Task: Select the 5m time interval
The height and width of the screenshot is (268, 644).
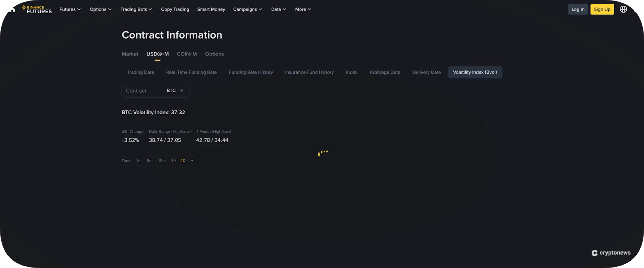Action: coord(150,161)
